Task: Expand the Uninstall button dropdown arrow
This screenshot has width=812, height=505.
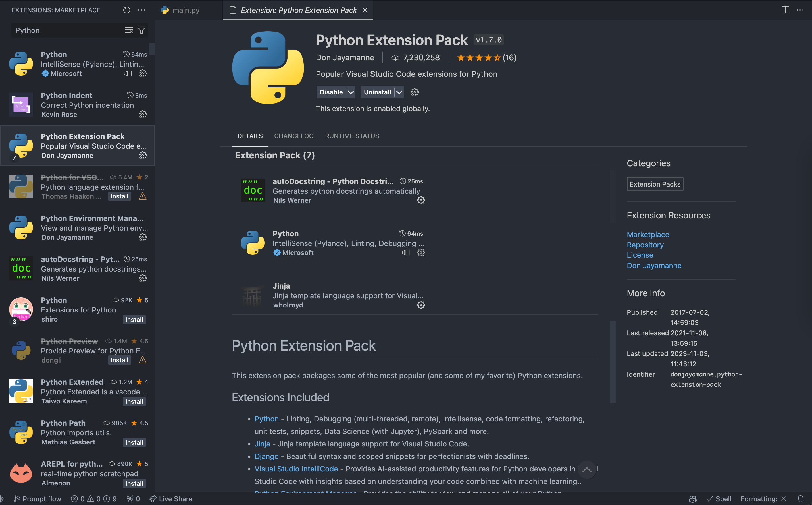Action: point(399,92)
